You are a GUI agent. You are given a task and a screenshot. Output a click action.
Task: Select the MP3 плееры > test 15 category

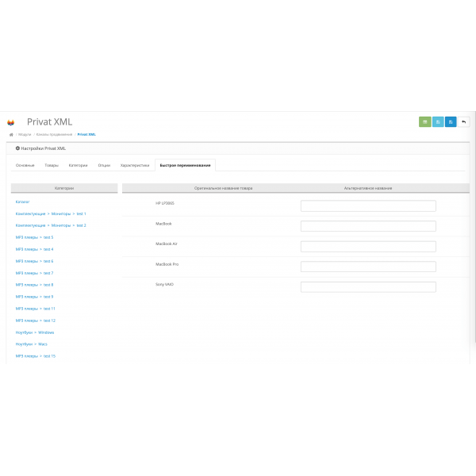click(36, 356)
